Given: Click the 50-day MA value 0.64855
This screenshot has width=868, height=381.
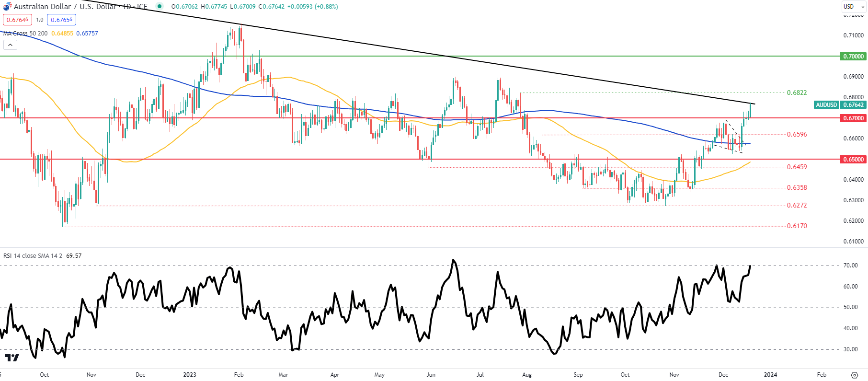Looking at the screenshot, I should pos(62,34).
